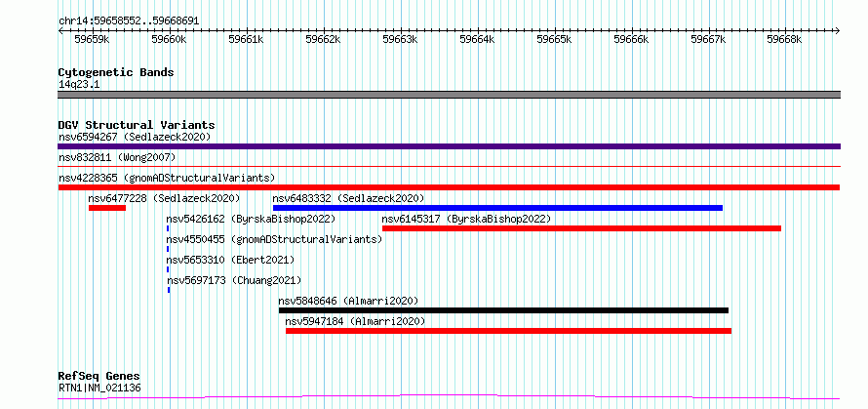This screenshot has width=868, height=409.
Task: Click the chr14:59658552..59668691 coordinates text
Action: 129,21
